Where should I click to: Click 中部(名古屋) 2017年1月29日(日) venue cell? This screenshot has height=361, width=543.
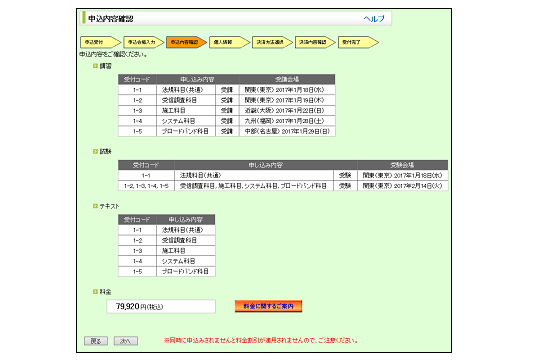[287, 131]
